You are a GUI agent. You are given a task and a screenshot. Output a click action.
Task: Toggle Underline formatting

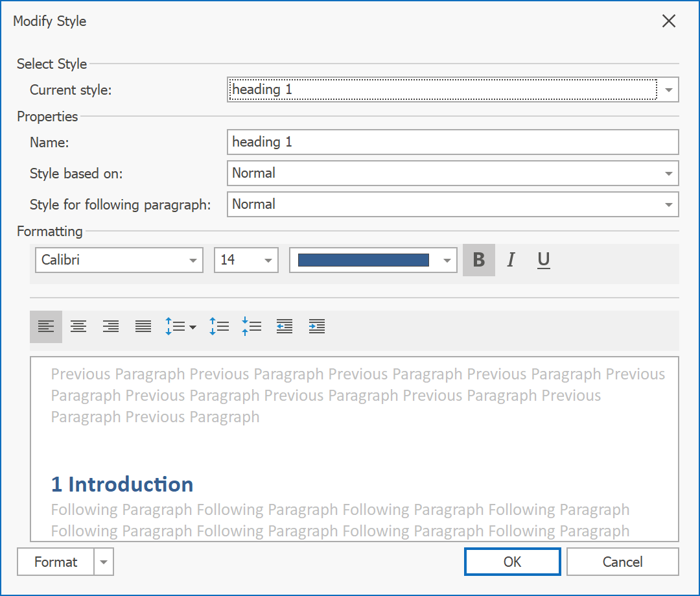544,260
